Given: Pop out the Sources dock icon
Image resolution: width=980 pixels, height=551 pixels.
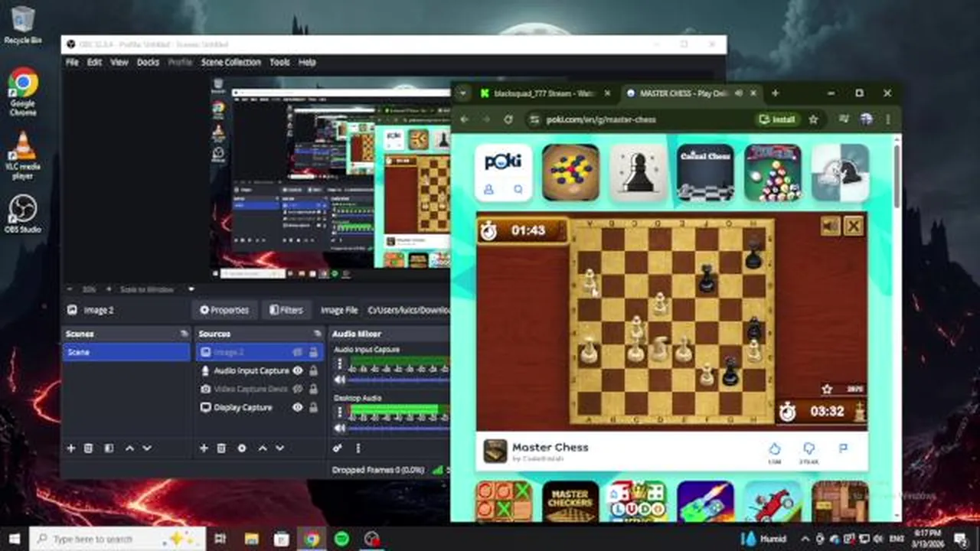Looking at the screenshot, I should tap(317, 334).
